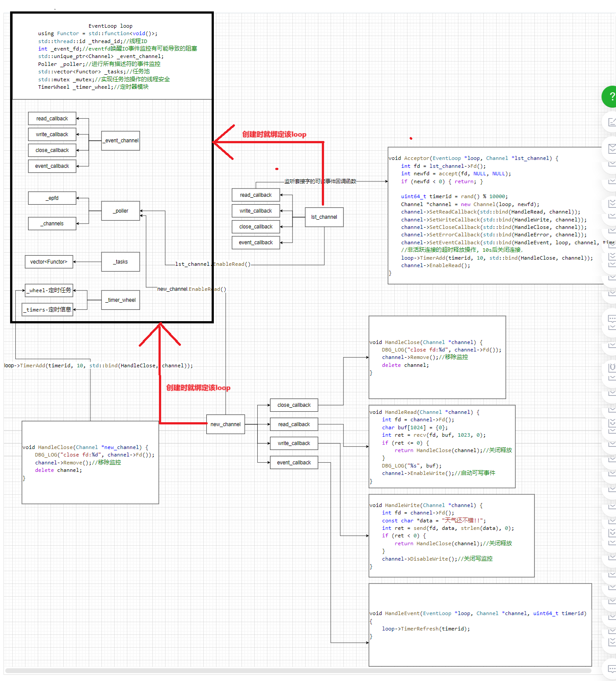This screenshot has width=616, height=681.
Task: Click the red 创建时就绑定该loop label above new_channel
Action: coord(198,388)
